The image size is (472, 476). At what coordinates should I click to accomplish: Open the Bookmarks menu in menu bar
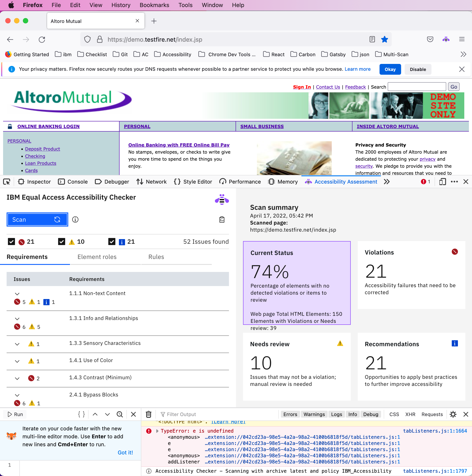[x=154, y=5]
